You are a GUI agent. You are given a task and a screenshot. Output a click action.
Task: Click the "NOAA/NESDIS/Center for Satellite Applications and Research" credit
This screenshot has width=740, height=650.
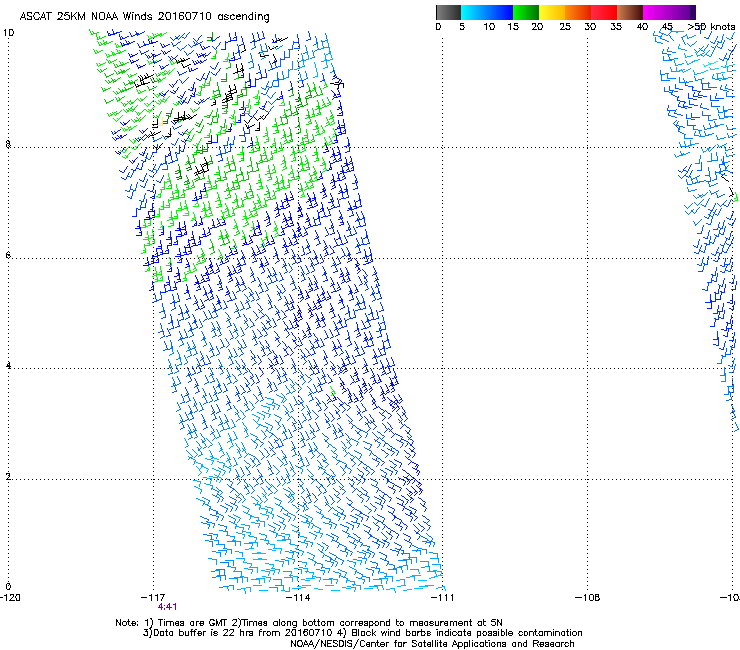point(432,644)
